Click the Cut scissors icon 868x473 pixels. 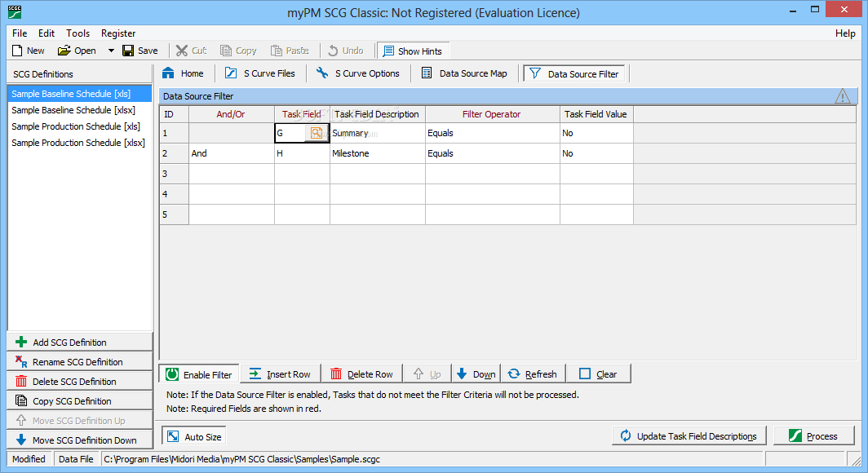(182, 51)
